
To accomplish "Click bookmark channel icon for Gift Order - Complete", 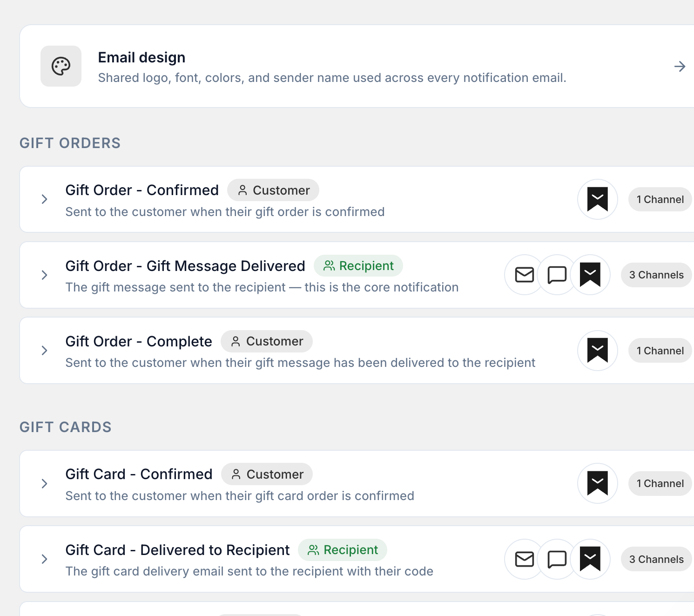I will coord(598,351).
